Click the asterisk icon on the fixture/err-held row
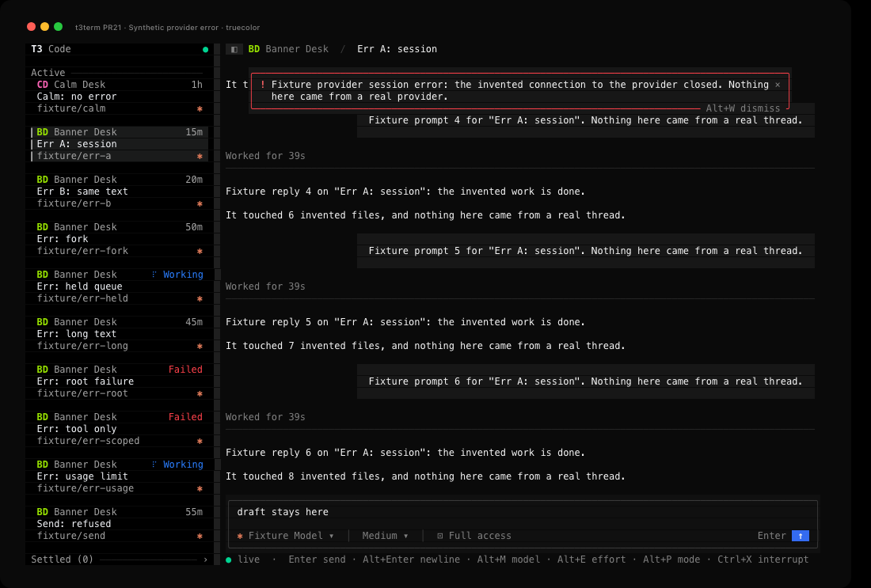 point(200,298)
